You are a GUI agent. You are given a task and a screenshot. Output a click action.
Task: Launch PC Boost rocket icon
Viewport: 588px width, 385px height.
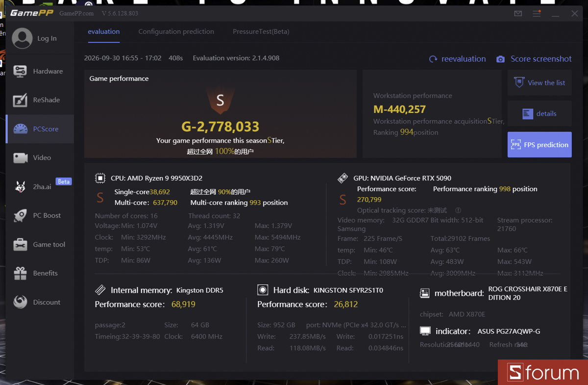(20, 216)
